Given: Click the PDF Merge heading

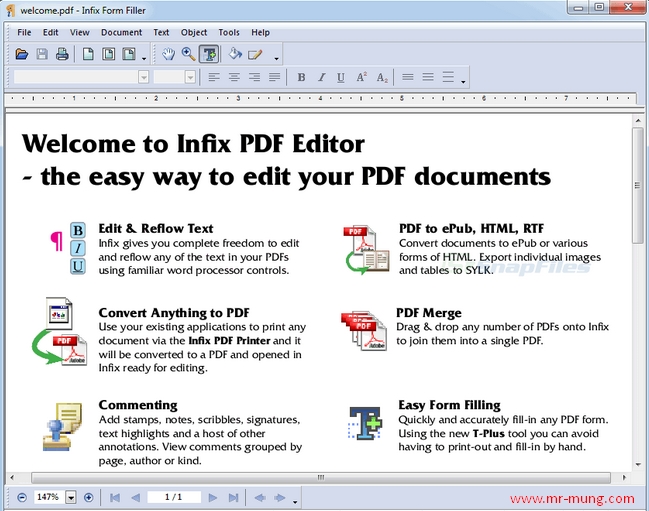Looking at the screenshot, I should pos(429,313).
